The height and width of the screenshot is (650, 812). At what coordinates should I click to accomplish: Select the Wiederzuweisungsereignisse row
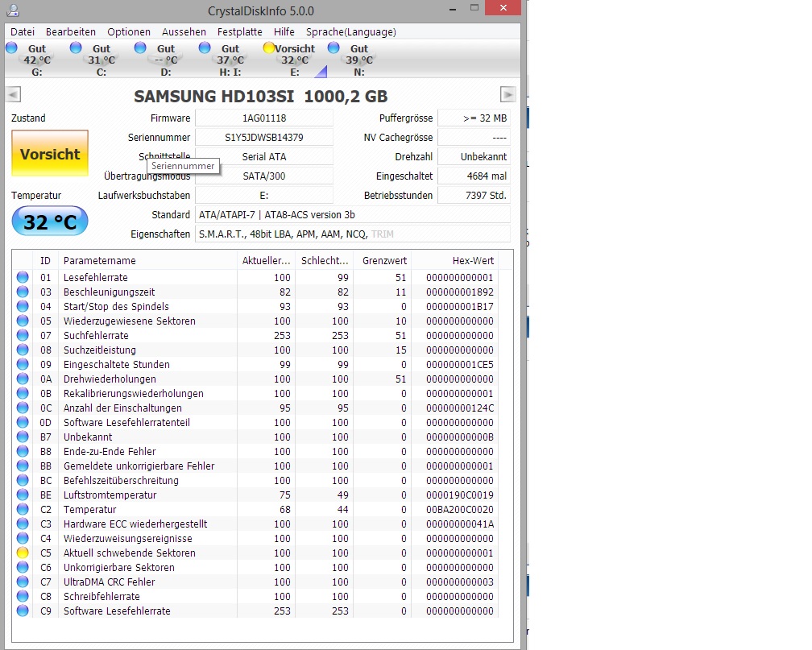tap(256, 538)
